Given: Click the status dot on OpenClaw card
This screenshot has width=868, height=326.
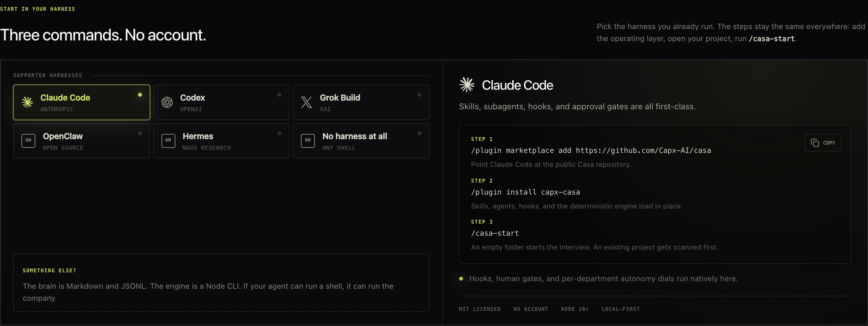Looking at the screenshot, I should tap(140, 133).
